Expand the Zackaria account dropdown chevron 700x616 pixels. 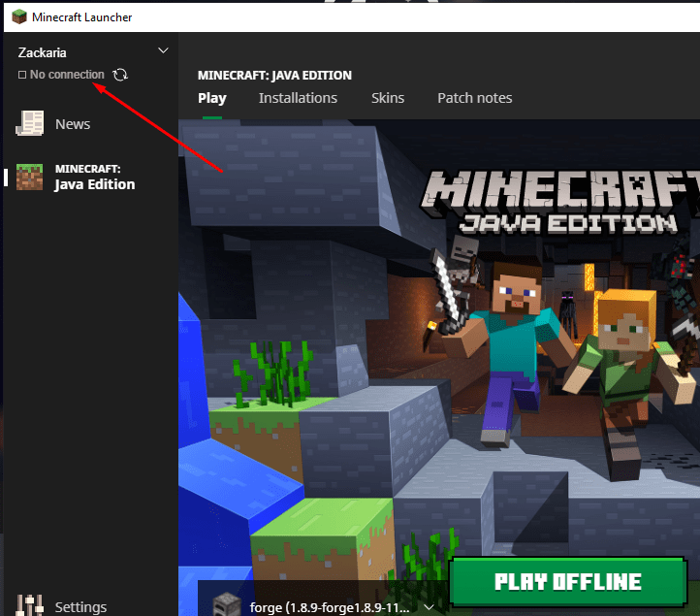point(164,50)
